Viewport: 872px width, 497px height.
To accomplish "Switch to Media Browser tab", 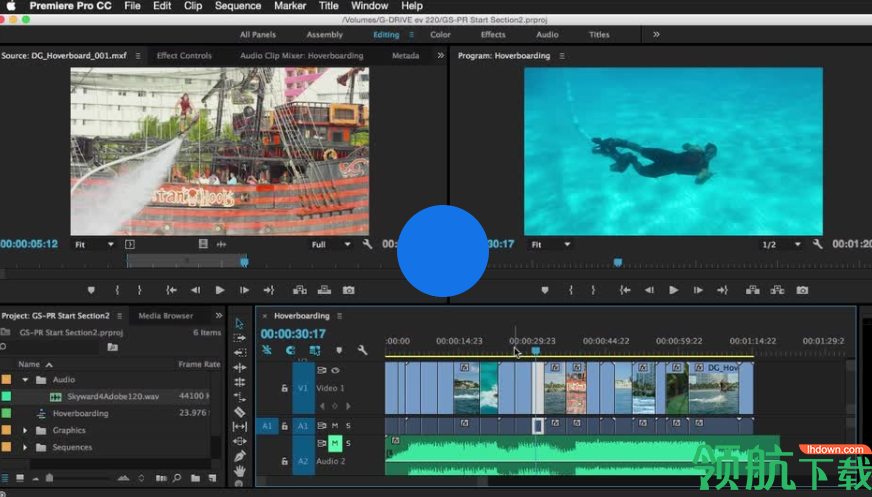I will 166,316.
